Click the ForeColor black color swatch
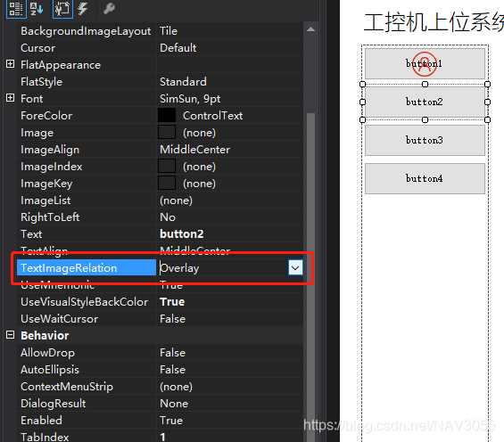Image resolution: width=504 pixels, height=442 pixels. (167, 116)
